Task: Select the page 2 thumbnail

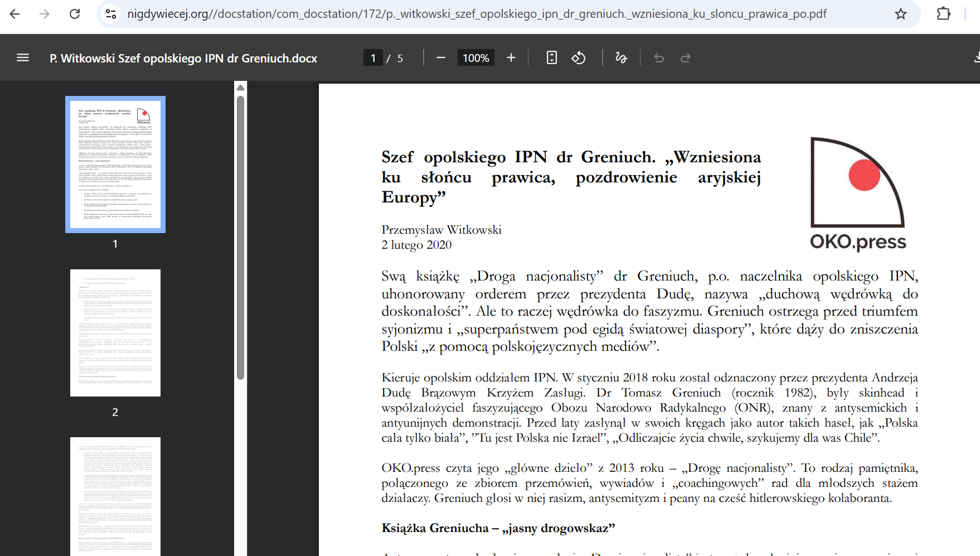Action: [115, 332]
